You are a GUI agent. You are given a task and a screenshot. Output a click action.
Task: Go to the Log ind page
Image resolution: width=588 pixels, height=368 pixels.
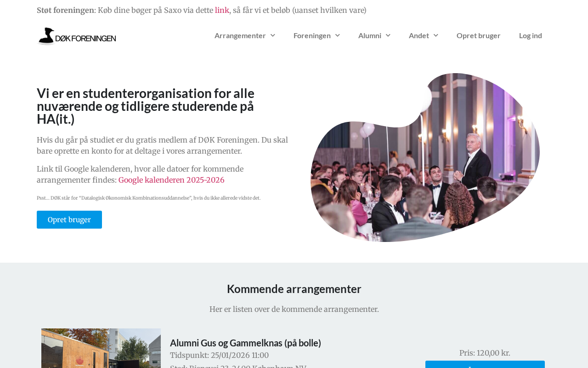coord(531,35)
